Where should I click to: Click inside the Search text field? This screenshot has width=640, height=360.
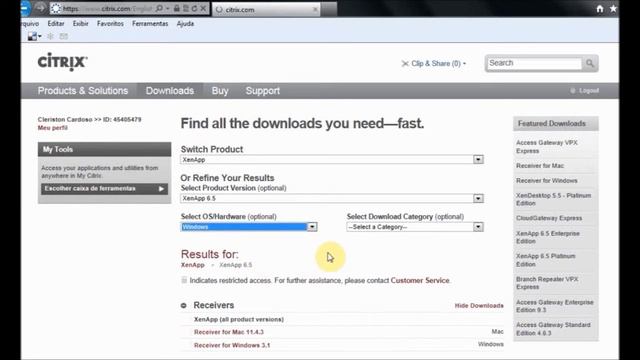[x=534, y=63]
